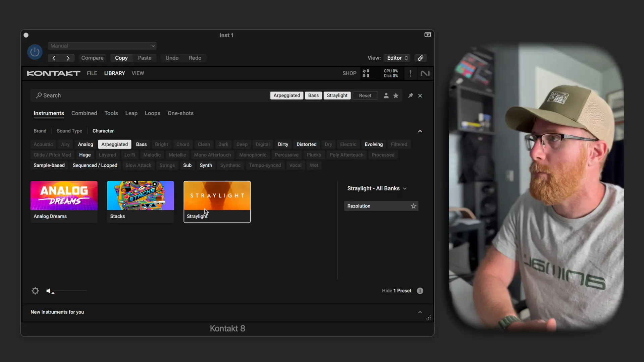Open the View Editor dropdown
644x362 pixels.
(x=397, y=58)
